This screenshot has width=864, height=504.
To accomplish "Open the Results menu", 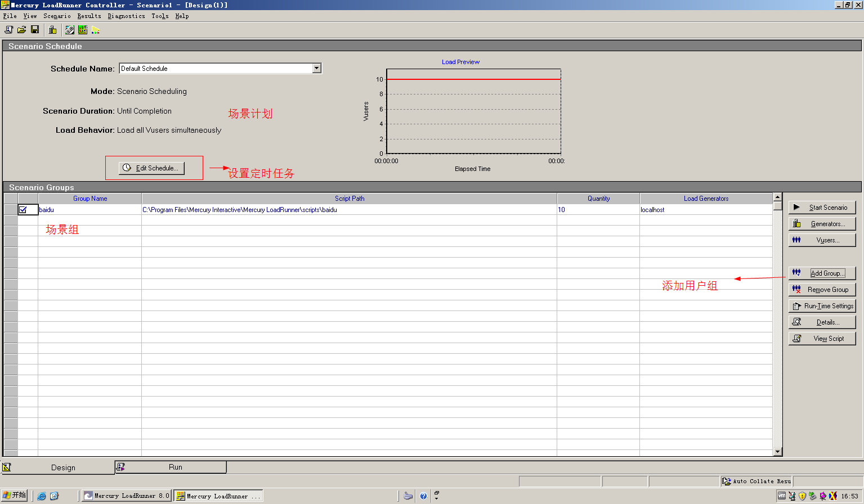I will pos(89,16).
